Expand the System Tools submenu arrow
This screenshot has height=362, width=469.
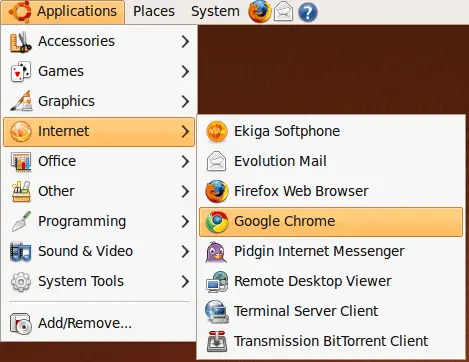185,281
